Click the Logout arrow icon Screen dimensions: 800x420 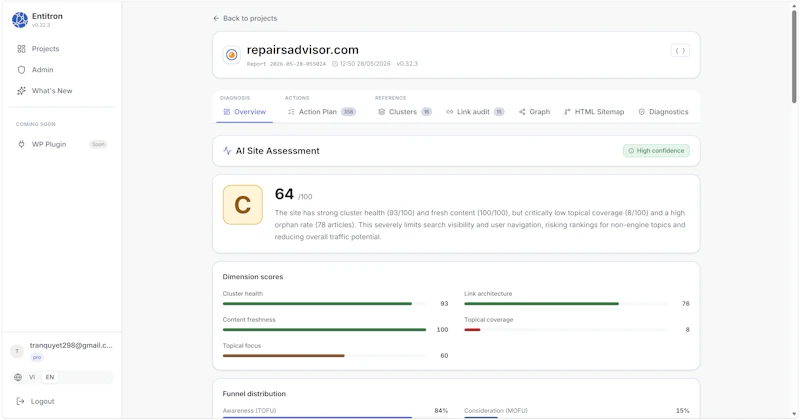click(20, 402)
